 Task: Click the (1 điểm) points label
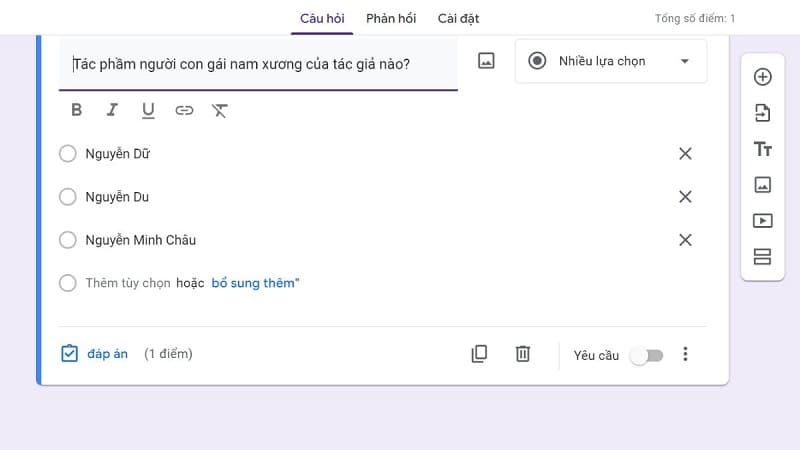[x=168, y=354]
